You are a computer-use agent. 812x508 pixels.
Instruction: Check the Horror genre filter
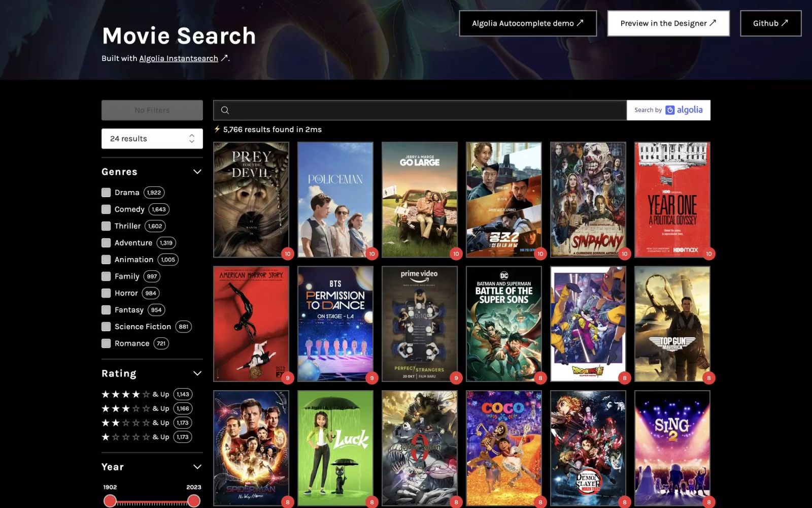(106, 293)
